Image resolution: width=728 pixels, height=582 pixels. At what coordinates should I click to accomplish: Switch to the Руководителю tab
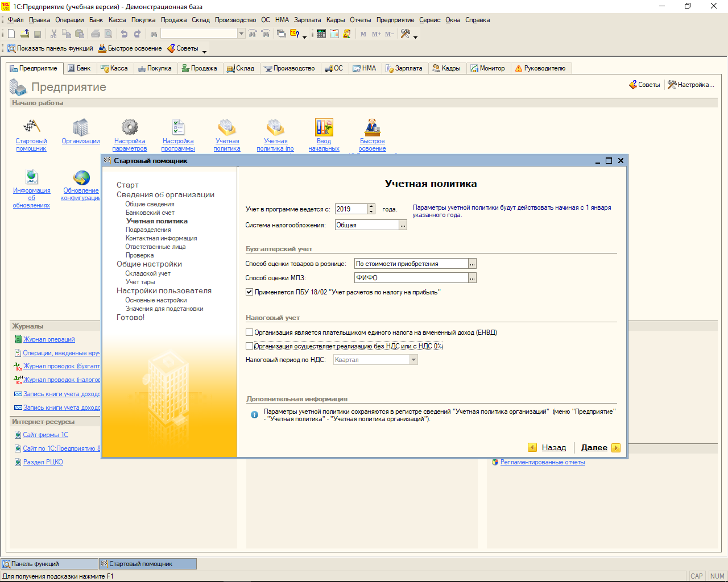(x=540, y=68)
